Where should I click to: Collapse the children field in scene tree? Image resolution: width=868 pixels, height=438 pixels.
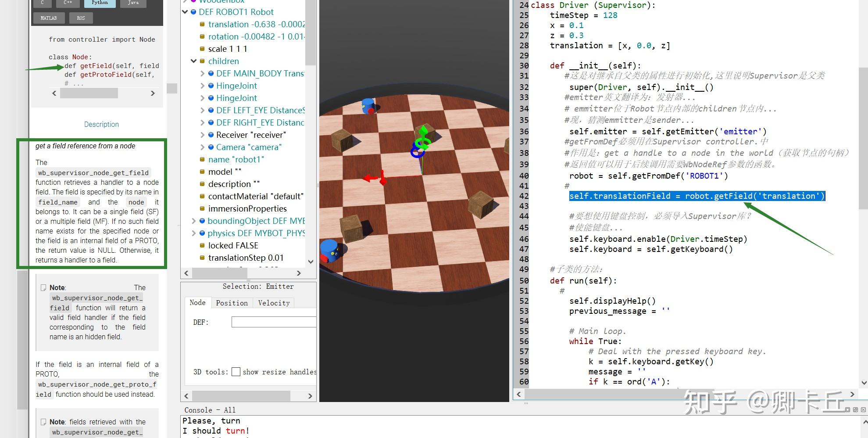click(x=193, y=61)
